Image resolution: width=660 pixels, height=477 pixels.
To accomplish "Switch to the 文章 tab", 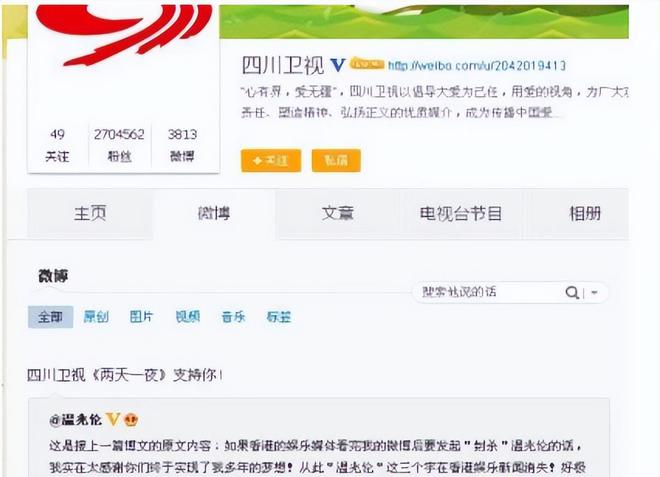I will tap(338, 214).
